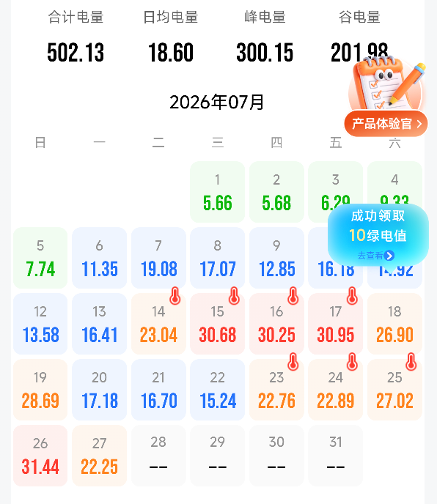The height and width of the screenshot is (504, 437).
Task: Select July 1 with 5.66 usage
Action: (218, 192)
